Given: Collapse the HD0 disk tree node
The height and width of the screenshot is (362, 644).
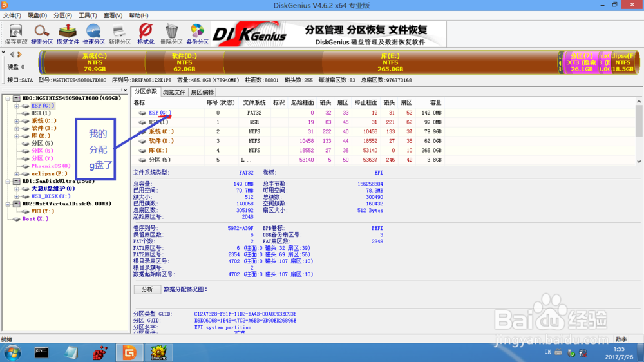Looking at the screenshot, I should [x=8, y=99].
